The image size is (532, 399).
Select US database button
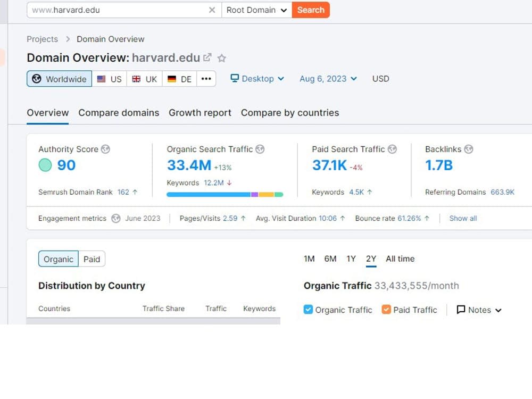pos(109,79)
